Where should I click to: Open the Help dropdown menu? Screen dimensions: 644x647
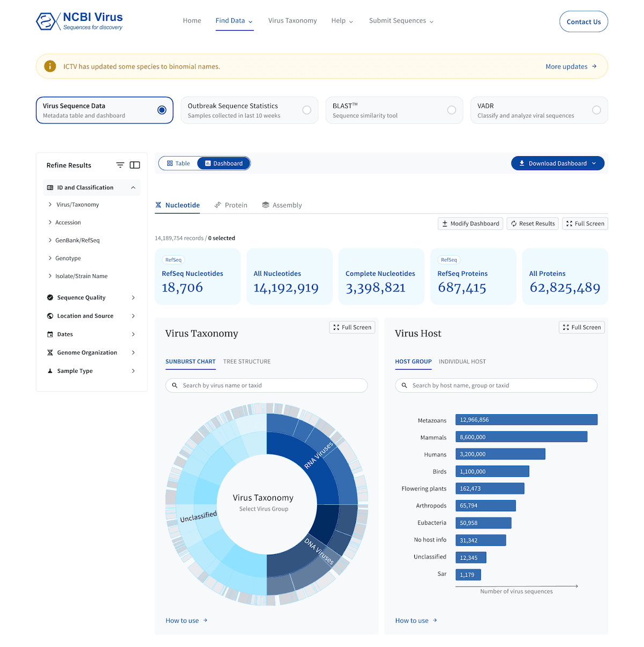pos(342,21)
